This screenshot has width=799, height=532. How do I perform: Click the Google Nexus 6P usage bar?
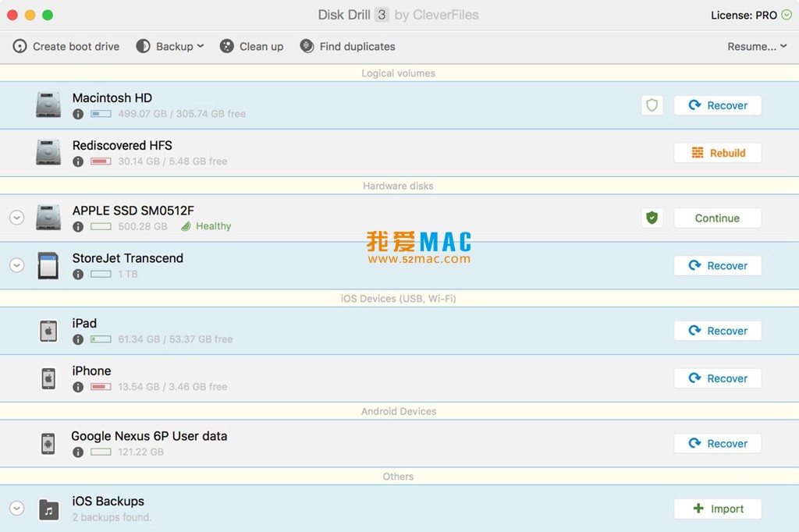(101, 452)
